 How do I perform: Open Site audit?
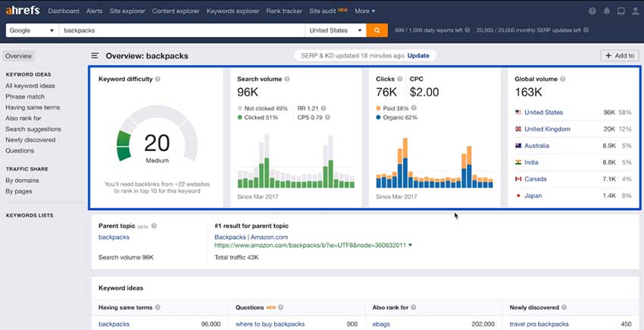pos(323,11)
